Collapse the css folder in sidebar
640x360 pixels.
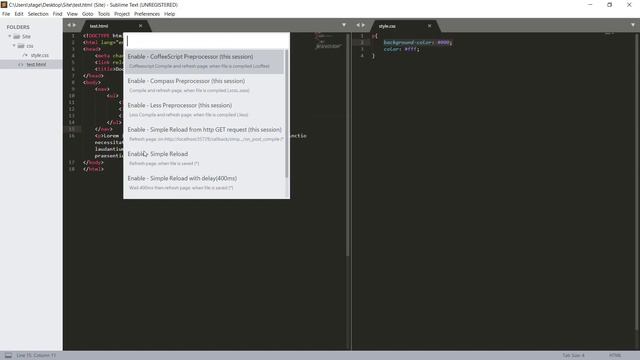coord(14,46)
